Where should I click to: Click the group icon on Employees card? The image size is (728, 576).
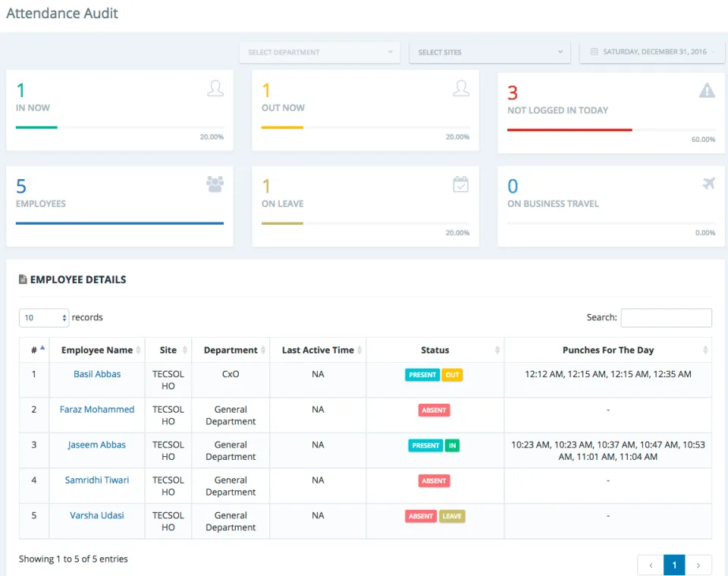215,184
